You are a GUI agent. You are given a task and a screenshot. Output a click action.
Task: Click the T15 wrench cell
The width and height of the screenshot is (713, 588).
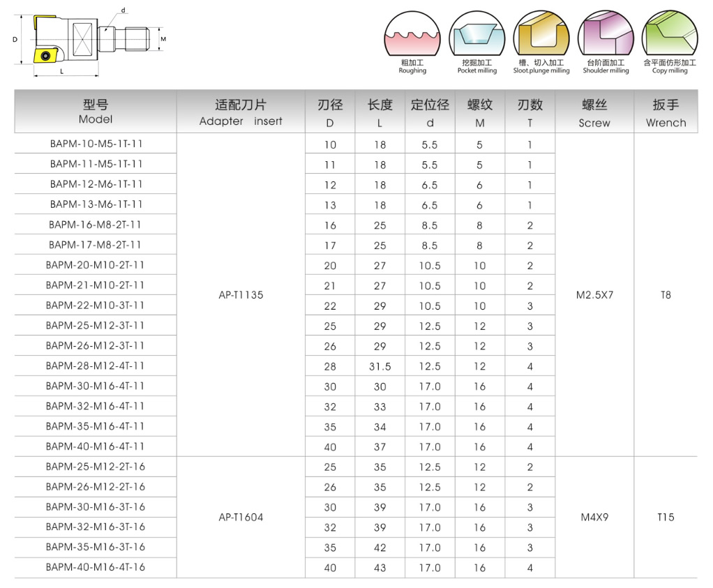point(666,517)
